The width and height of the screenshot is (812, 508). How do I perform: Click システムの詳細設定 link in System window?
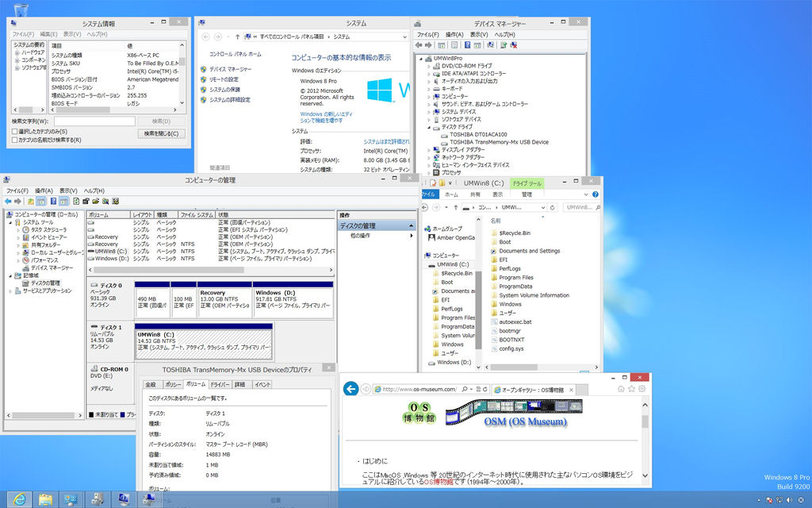[229, 99]
